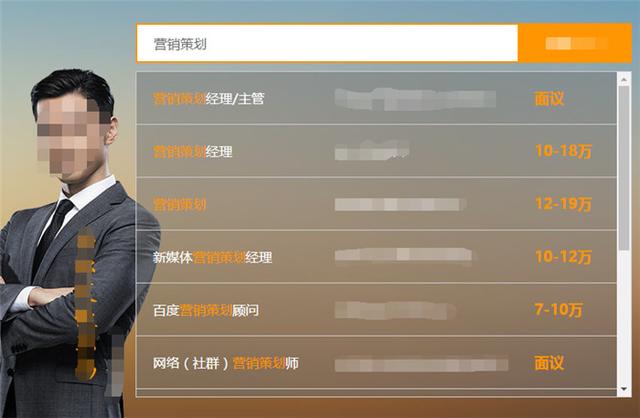Click blurred company name for 百度营销策划顾问
Image resolution: width=640 pixels, height=418 pixels.
pos(394,310)
